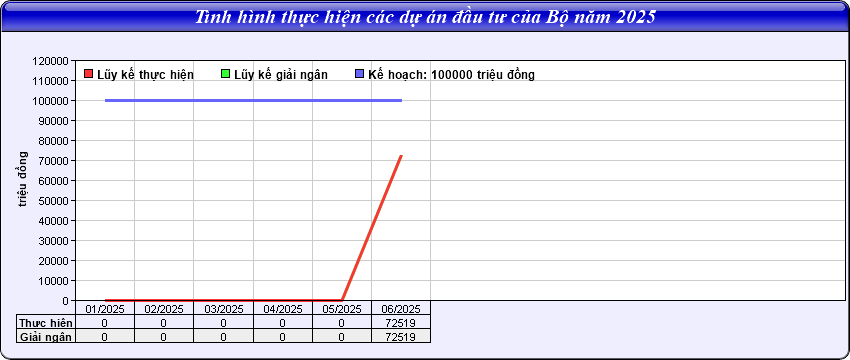Click the 01/2025 month column header
This screenshot has height=360, width=850.
tap(105, 309)
